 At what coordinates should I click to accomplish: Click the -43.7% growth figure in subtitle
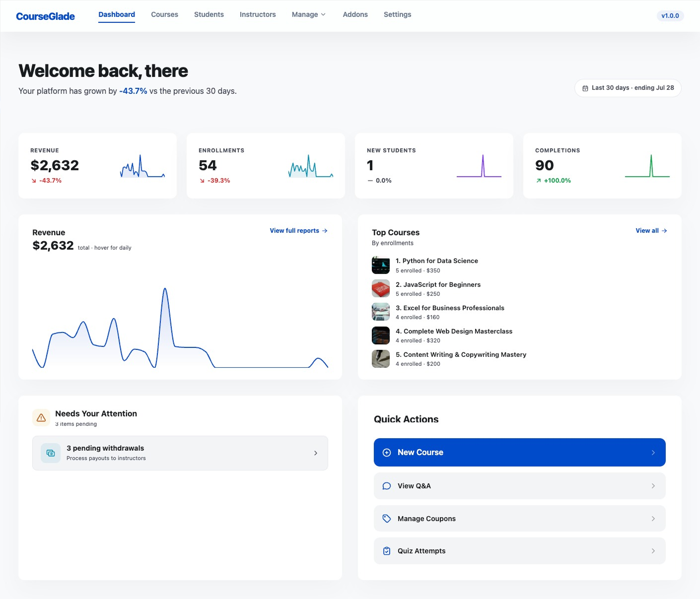click(x=133, y=91)
